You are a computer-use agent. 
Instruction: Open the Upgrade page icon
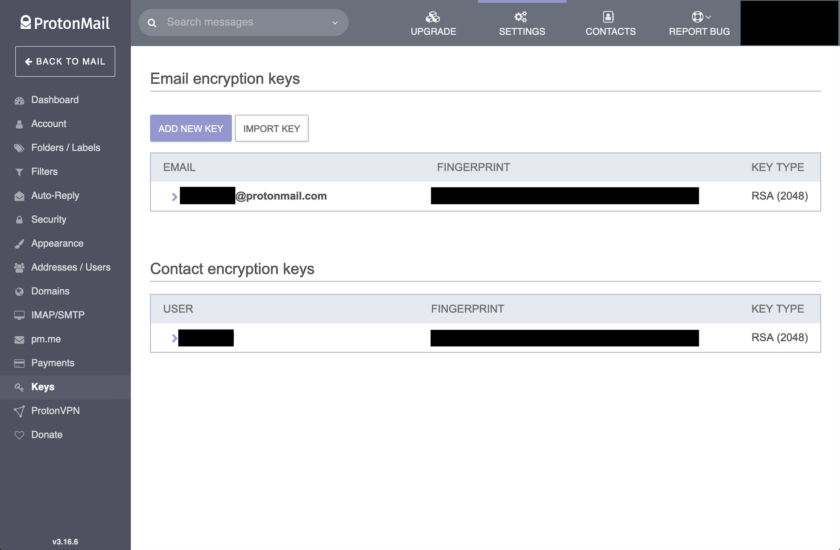pyautogui.click(x=433, y=17)
